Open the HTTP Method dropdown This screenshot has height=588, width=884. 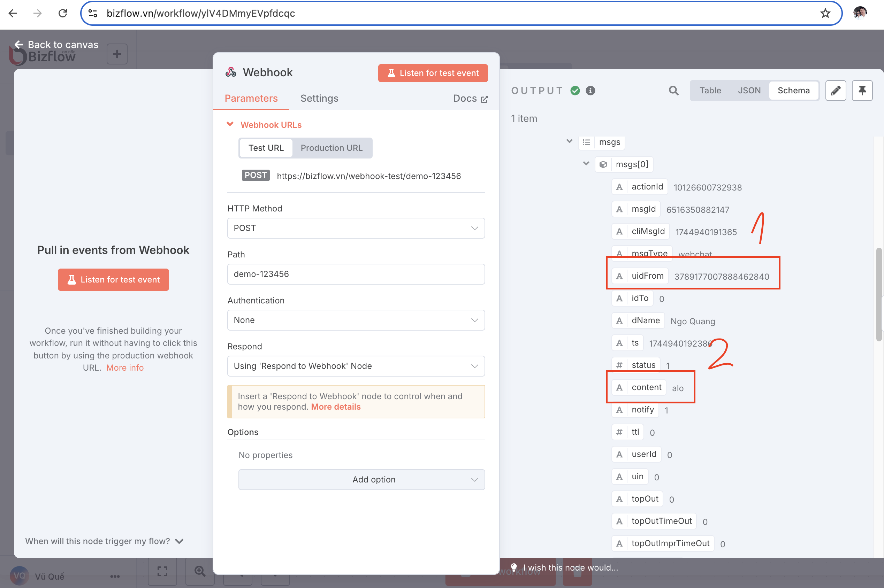[356, 228]
